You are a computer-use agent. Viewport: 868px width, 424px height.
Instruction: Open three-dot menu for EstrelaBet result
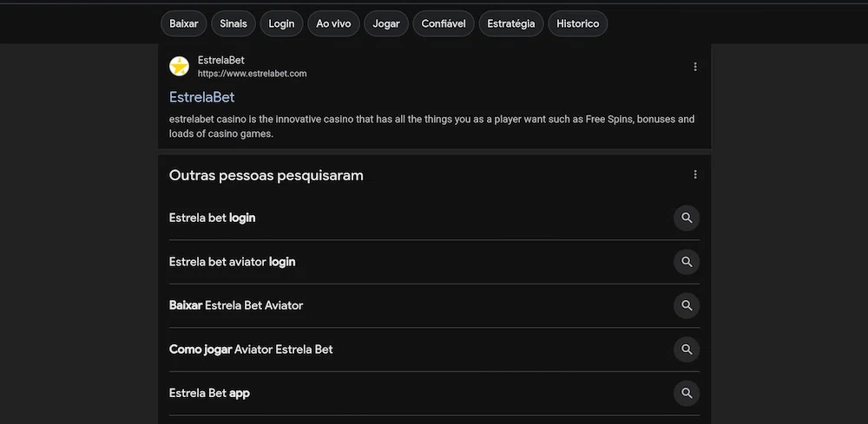694,67
